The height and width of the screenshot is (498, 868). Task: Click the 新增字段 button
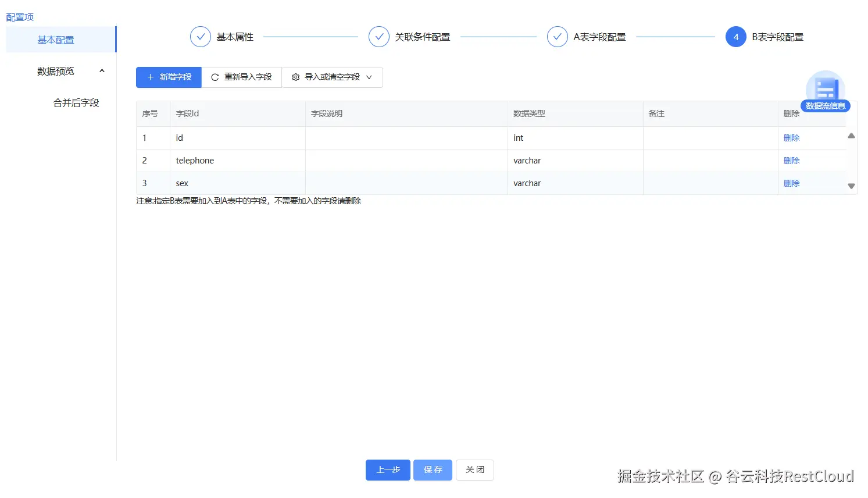169,77
